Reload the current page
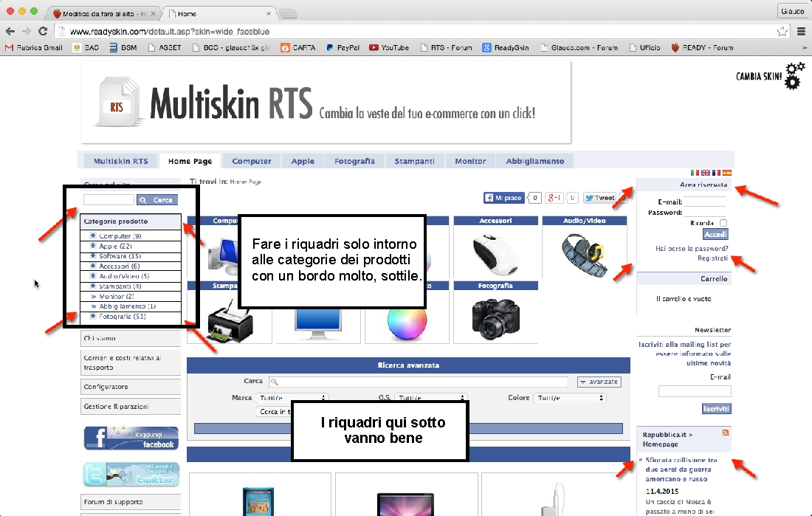The width and height of the screenshot is (812, 516). coord(43,32)
